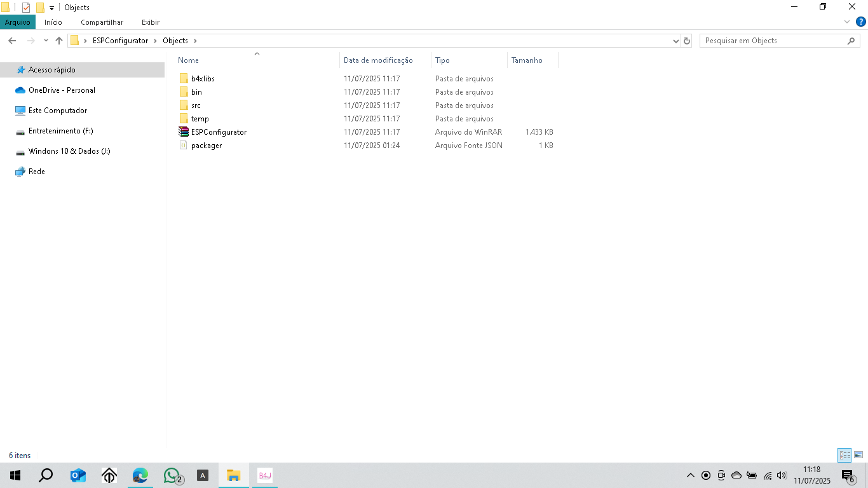
Task: Show hidden system tray icons
Action: 691,475
